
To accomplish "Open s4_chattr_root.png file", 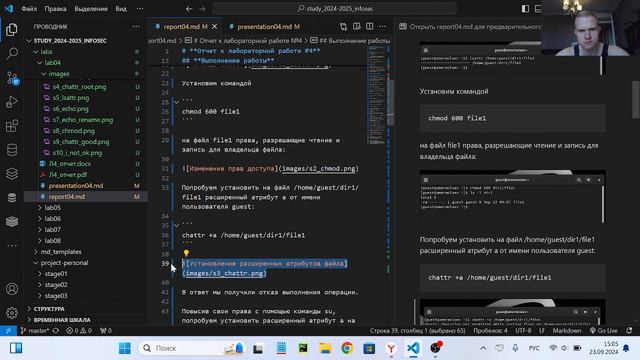I will tap(79, 87).
